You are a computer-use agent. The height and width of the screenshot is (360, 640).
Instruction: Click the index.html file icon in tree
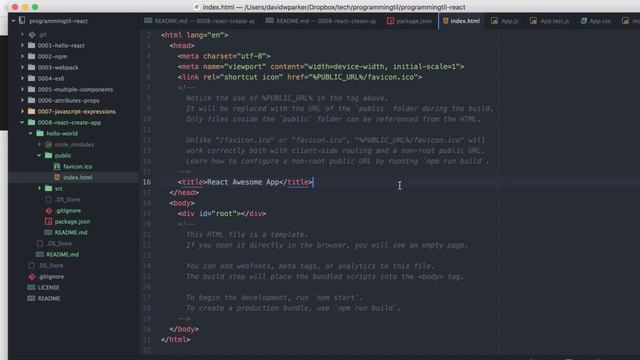[x=57, y=177]
